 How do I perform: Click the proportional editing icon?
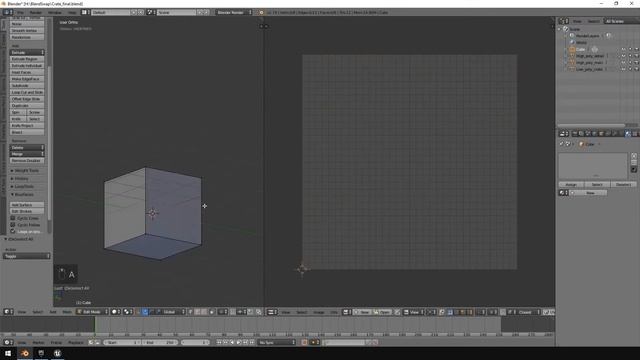coord(222,312)
